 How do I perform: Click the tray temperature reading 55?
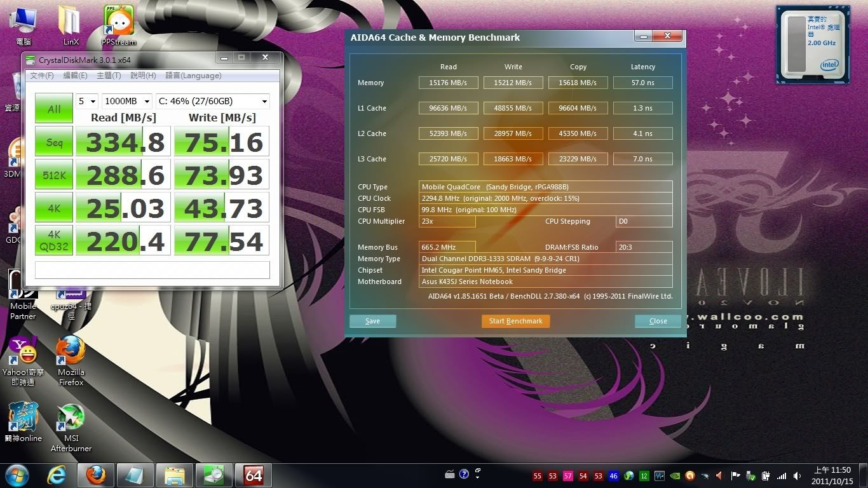(538, 476)
